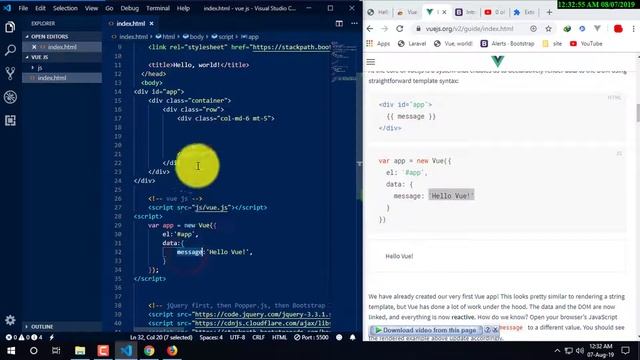The image size is (640, 360).
Task: Click Port : 5500 Live Server status
Action: point(311,338)
